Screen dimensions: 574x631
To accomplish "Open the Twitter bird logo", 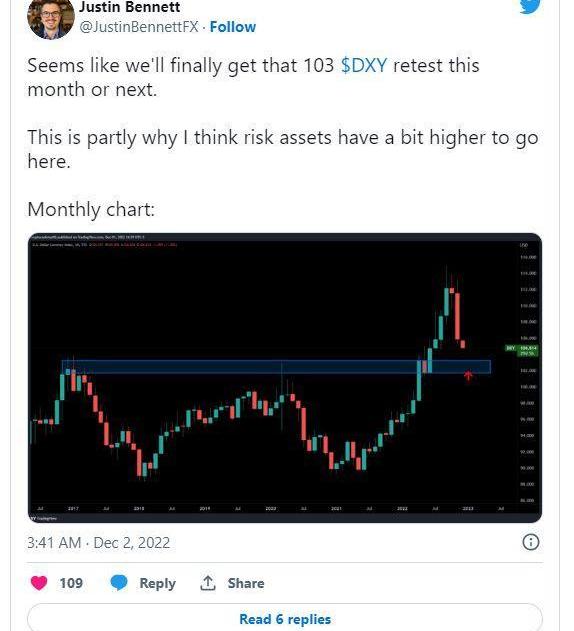I will [x=529, y=6].
